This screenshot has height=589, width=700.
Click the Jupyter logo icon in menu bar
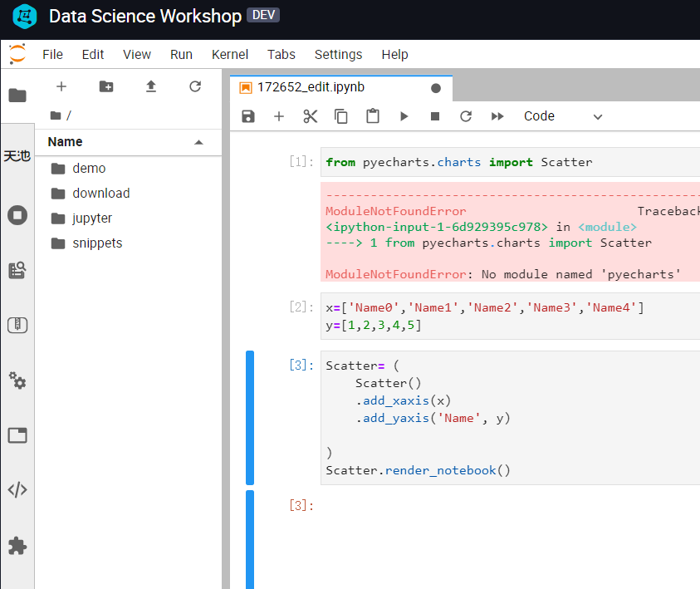click(x=17, y=54)
